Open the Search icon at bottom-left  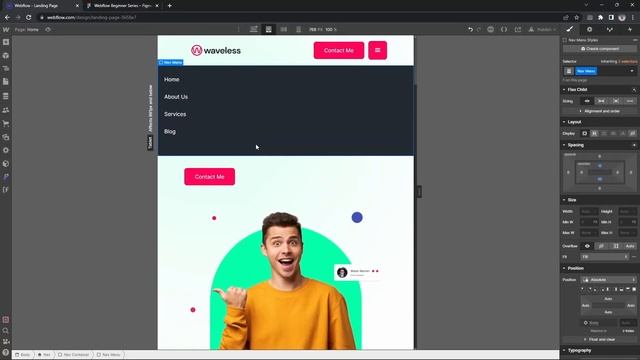(x=6, y=331)
